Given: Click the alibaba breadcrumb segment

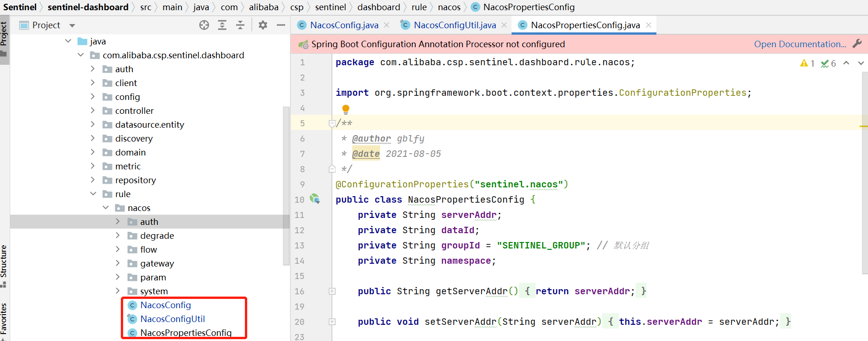Looking at the screenshot, I should 264,7.
